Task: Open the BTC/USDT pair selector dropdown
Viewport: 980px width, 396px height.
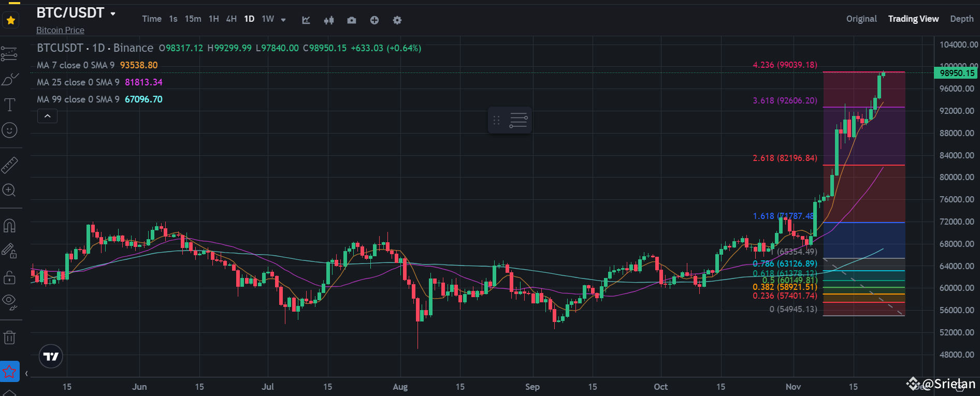Action: [x=113, y=13]
